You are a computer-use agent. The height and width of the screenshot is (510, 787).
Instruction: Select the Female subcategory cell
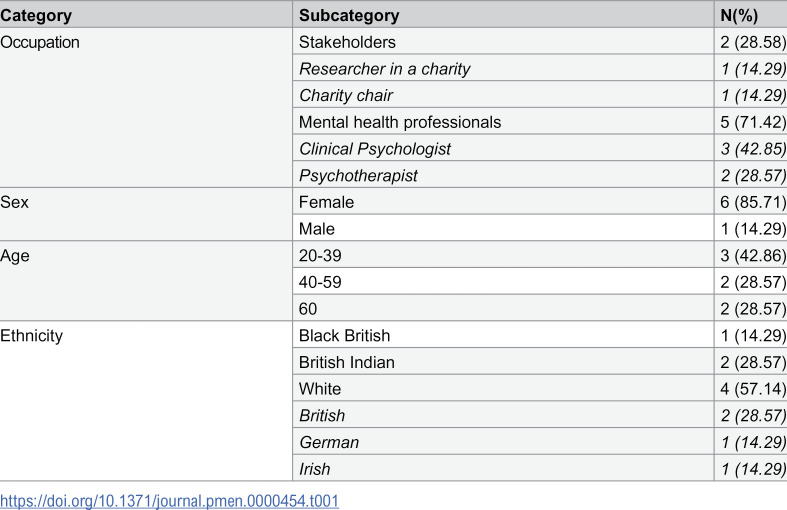pyautogui.click(x=503, y=202)
